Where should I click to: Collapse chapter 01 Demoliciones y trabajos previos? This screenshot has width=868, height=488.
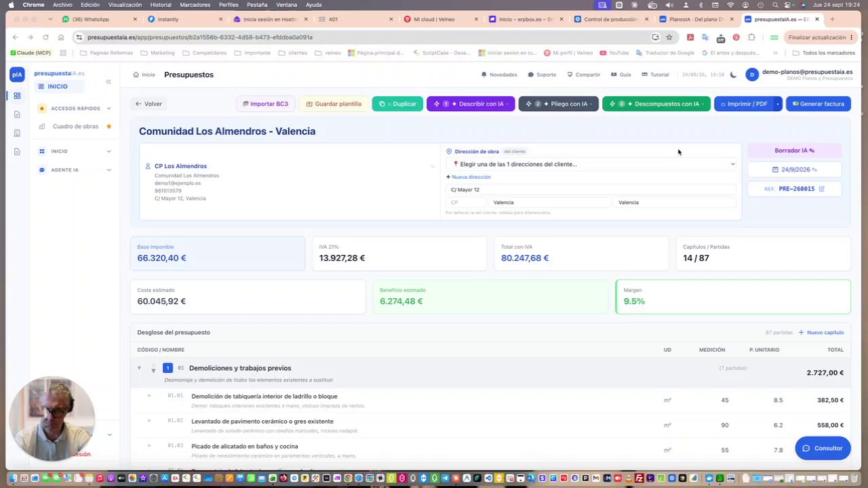click(x=139, y=368)
